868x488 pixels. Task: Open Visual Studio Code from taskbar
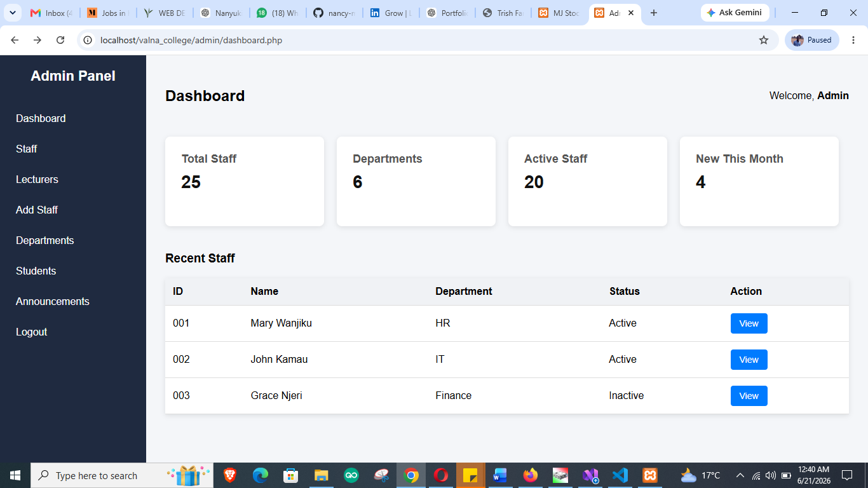[x=620, y=475]
